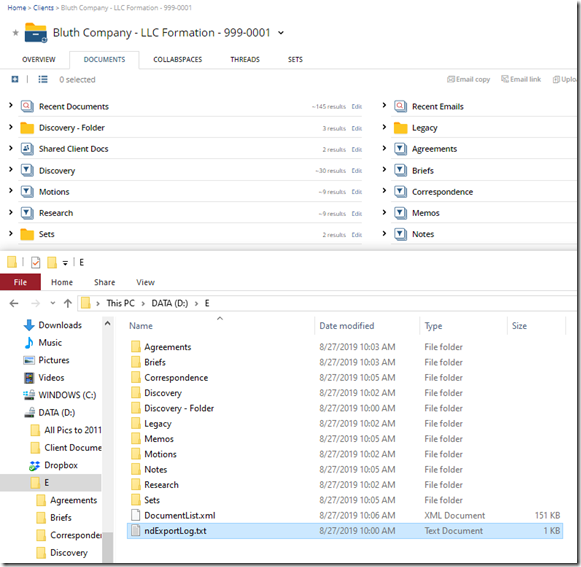Expand the Shared Client Docs row
The image size is (581, 567).
11,148
